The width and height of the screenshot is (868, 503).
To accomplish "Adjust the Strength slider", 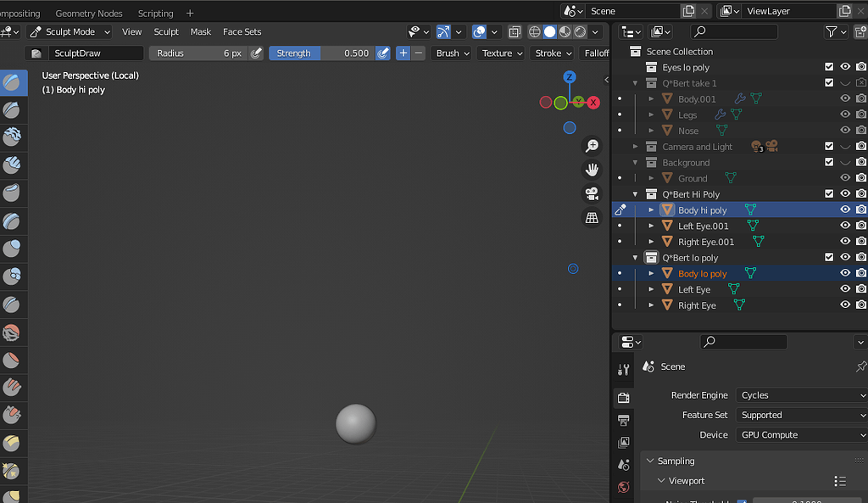I will 321,53.
